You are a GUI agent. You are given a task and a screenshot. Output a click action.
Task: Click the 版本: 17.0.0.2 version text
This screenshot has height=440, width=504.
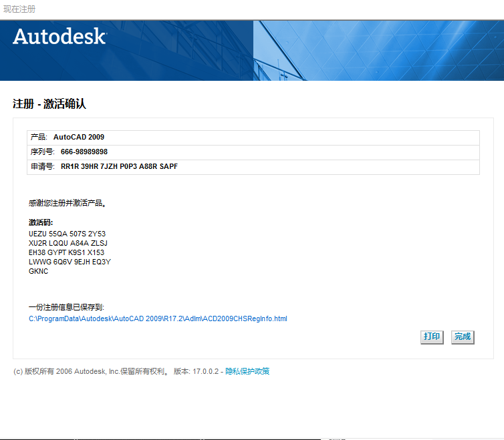click(x=196, y=372)
